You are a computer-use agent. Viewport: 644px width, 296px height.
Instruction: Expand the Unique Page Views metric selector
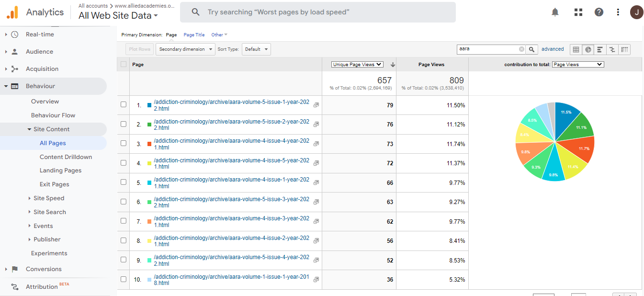coord(358,64)
